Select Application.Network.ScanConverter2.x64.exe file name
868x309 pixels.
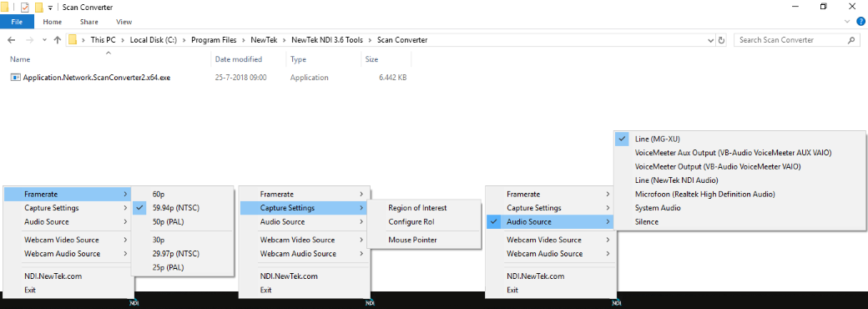[x=97, y=78]
